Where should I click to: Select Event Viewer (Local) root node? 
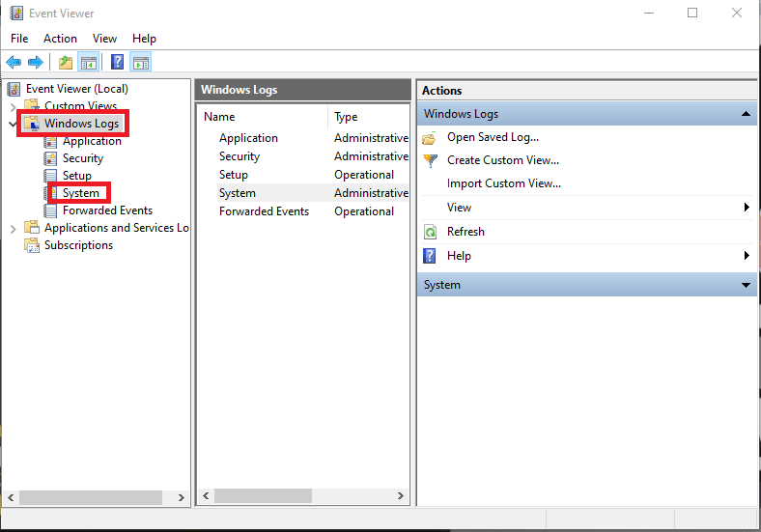click(x=77, y=89)
